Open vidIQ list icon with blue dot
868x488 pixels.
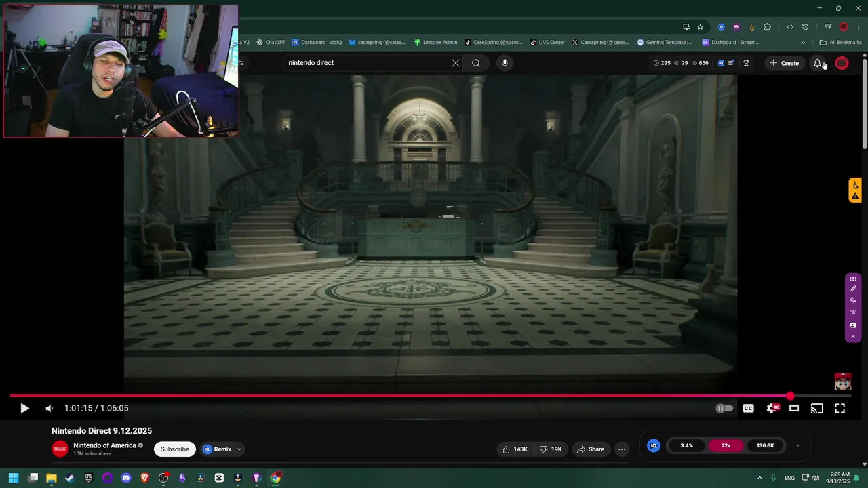(731, 63)
